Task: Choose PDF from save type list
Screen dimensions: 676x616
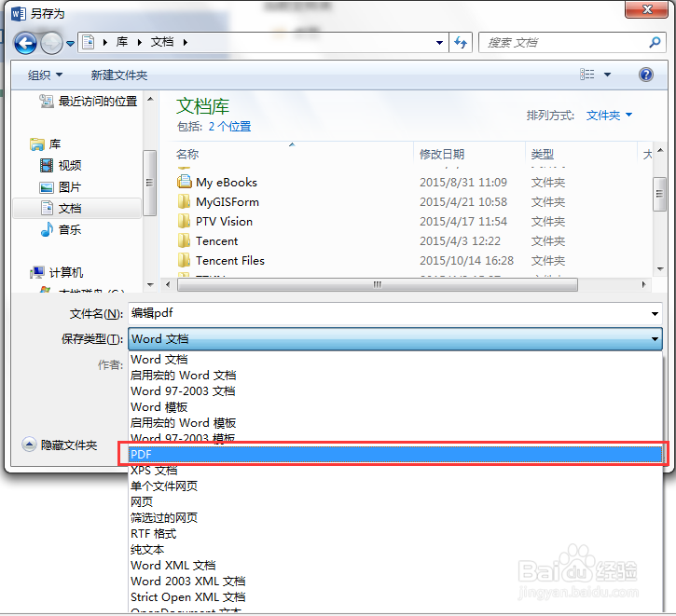Action: pyautogui.click(x=395, y=454)
